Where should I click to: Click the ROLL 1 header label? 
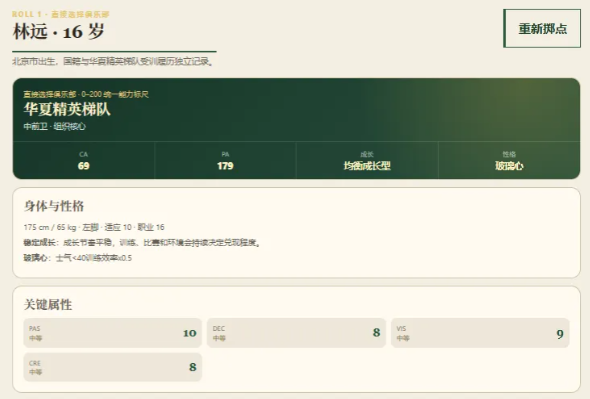pos(61,14)
